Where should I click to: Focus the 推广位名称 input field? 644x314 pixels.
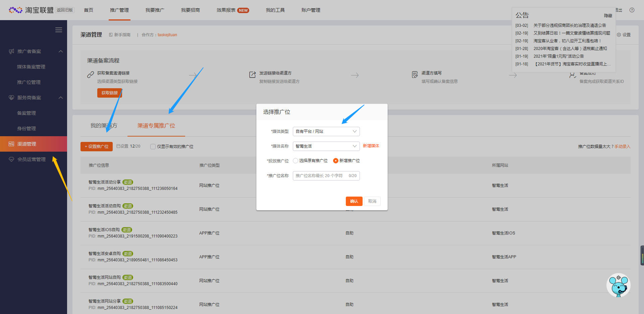[x=326, y=176]
